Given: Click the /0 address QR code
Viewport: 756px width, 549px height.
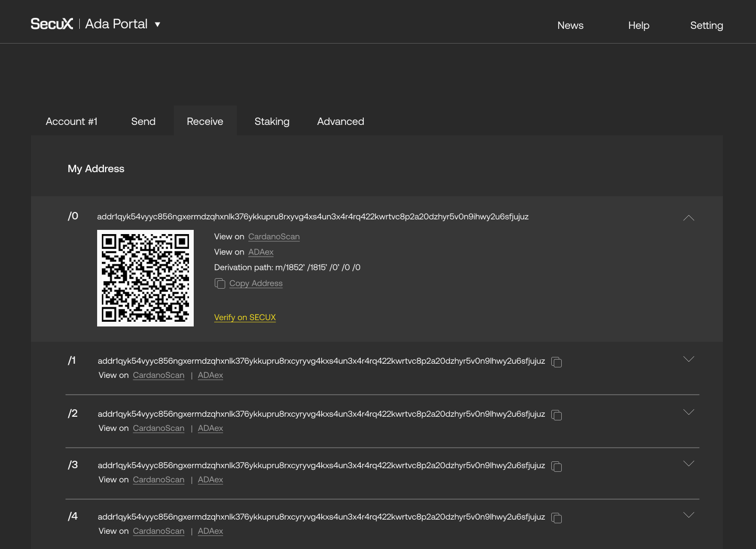Looking at the screenshot, I should (145, 278).
